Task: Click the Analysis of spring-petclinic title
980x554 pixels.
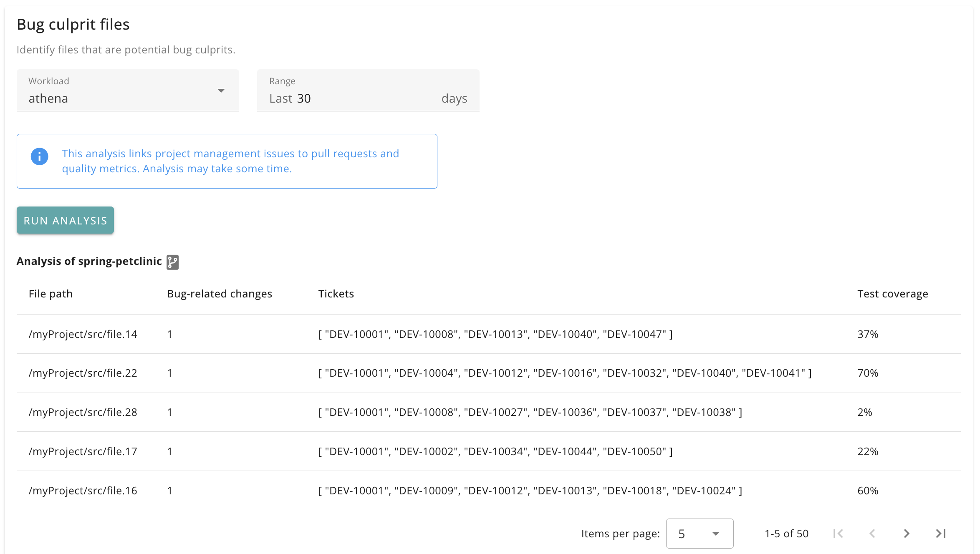Action: coord(89,261)
